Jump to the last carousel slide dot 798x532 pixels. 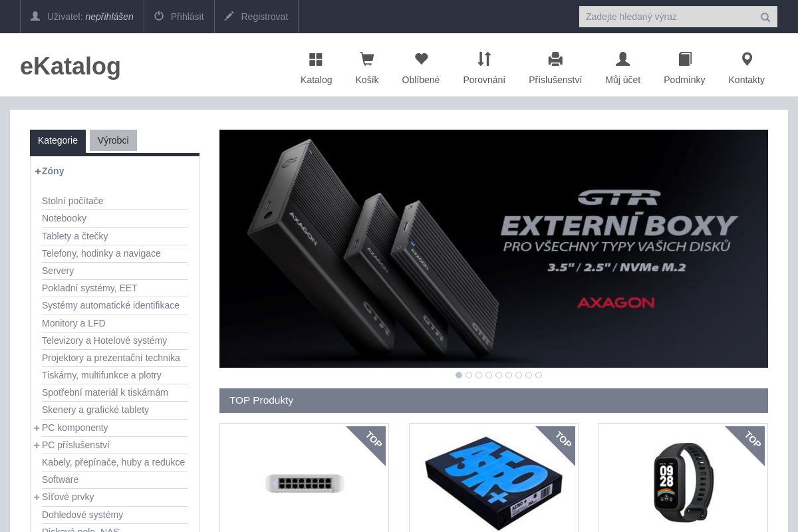[539, 375]
